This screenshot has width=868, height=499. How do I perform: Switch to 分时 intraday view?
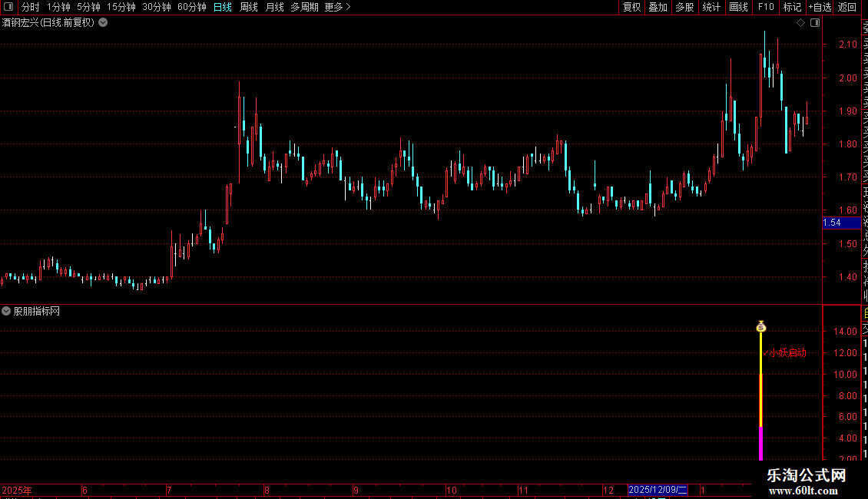tap(31, 7)
